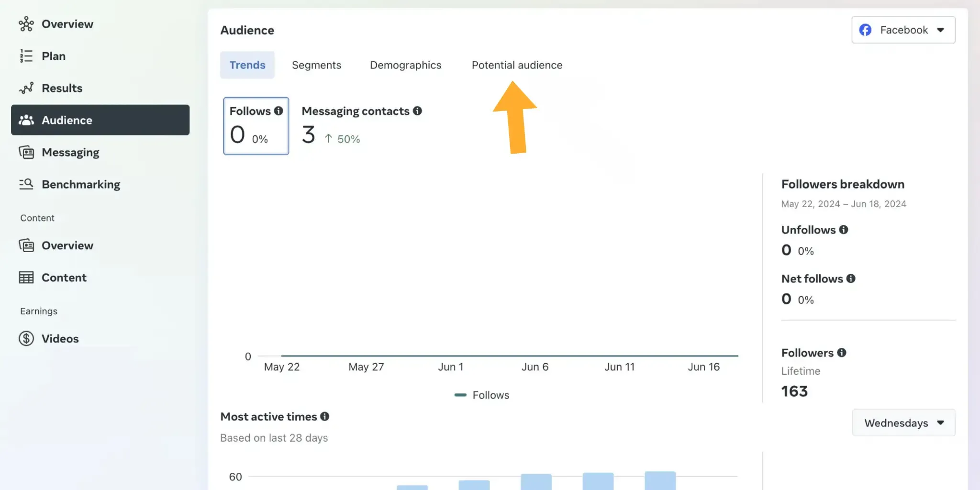The width and height of the screenshot is (980, 490).
Task: Click the Net follows info icon
Action: click(851, 278)
